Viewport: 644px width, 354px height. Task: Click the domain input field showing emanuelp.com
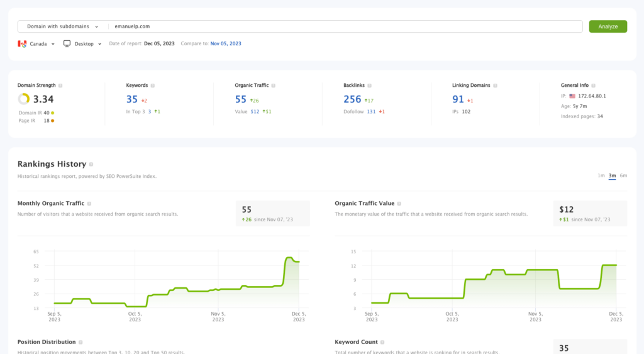[x=345, y=26]
